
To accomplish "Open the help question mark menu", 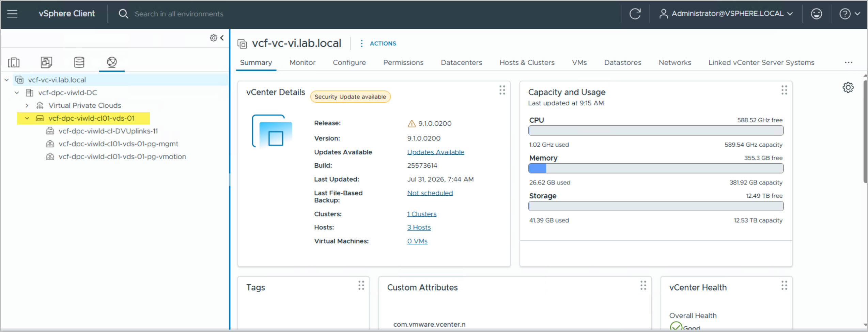I will coord(850,14).
